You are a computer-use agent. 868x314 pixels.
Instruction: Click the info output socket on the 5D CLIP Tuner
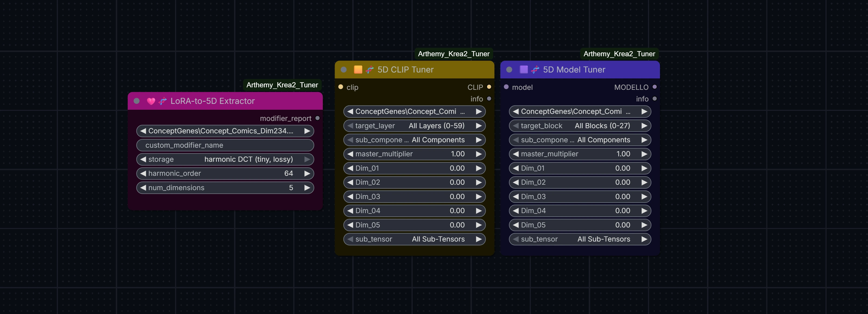[489, 99]
